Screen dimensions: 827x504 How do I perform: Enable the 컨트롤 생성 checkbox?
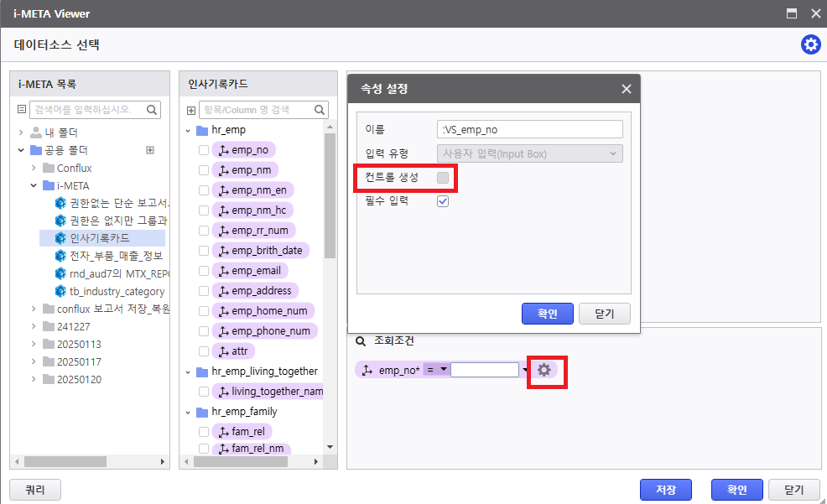(x=443, y=178)
